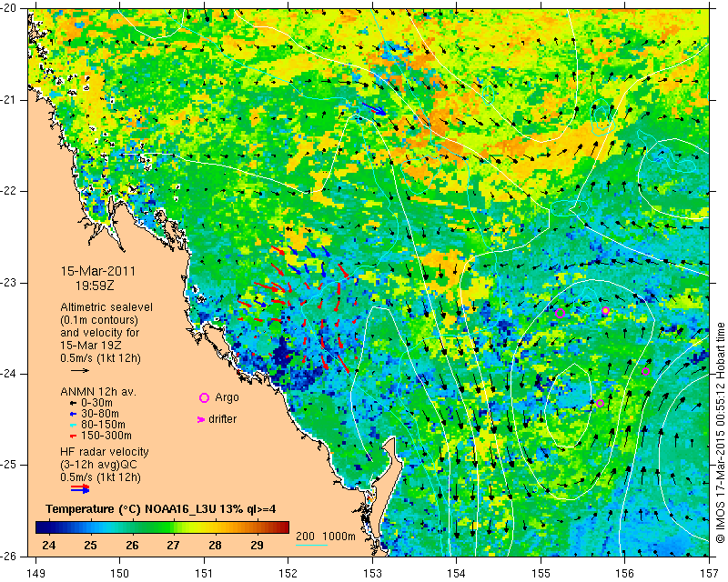Click the Argo float marker near 155.8E, 23.3S
This screenshot has width=728, height=582.
(x=605, y=310)
